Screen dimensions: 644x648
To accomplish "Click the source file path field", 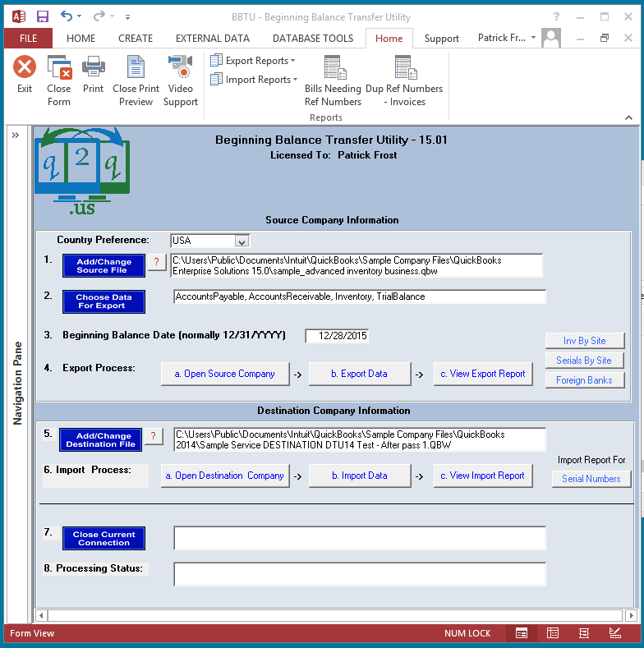I will [356, 265].
